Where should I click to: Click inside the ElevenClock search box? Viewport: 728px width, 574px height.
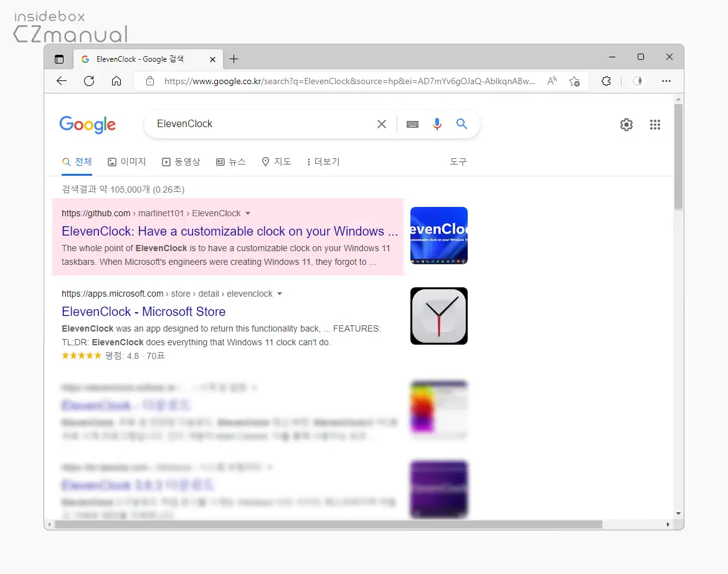(262, 123)
